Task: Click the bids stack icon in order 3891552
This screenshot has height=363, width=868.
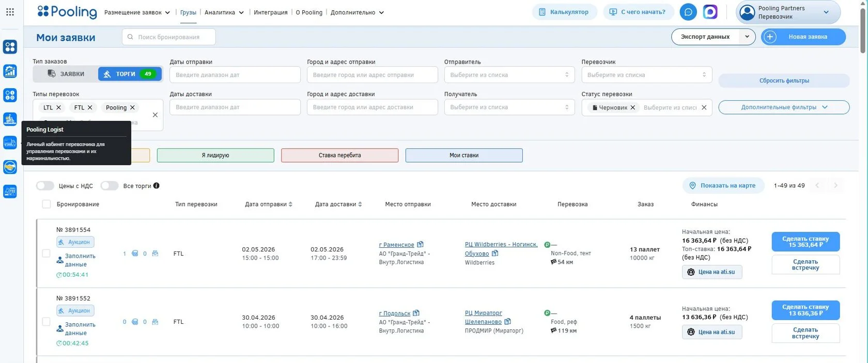Action: point(135,322)
